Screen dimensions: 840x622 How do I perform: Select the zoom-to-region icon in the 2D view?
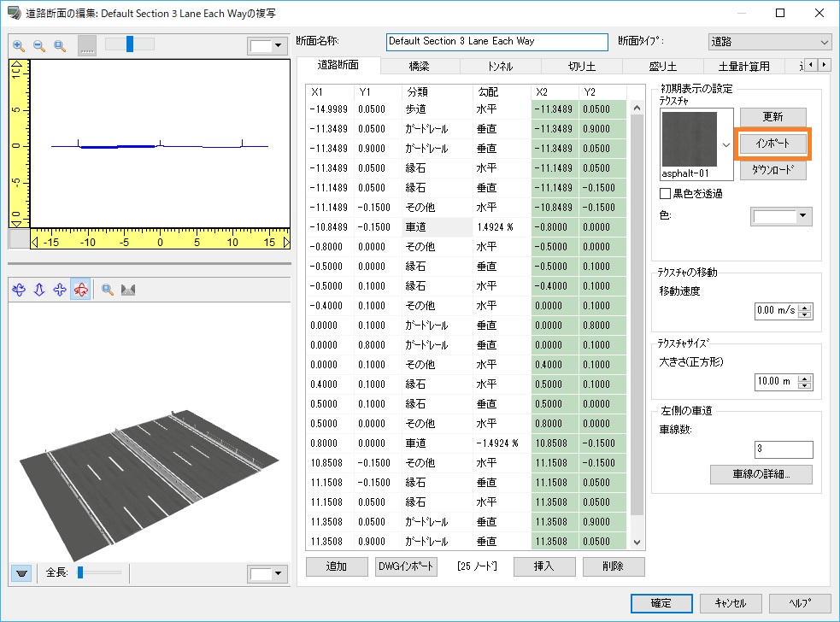click(60, 46)
